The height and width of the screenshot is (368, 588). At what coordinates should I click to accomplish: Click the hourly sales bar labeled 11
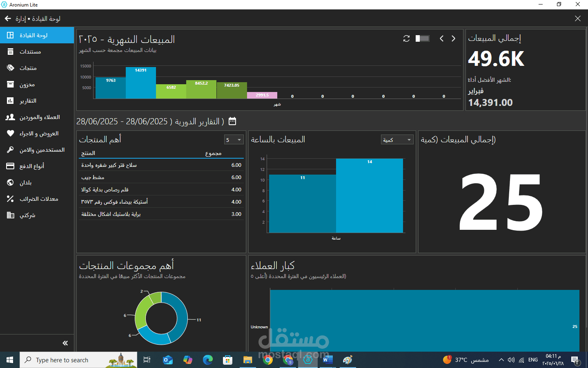(303, 204)
